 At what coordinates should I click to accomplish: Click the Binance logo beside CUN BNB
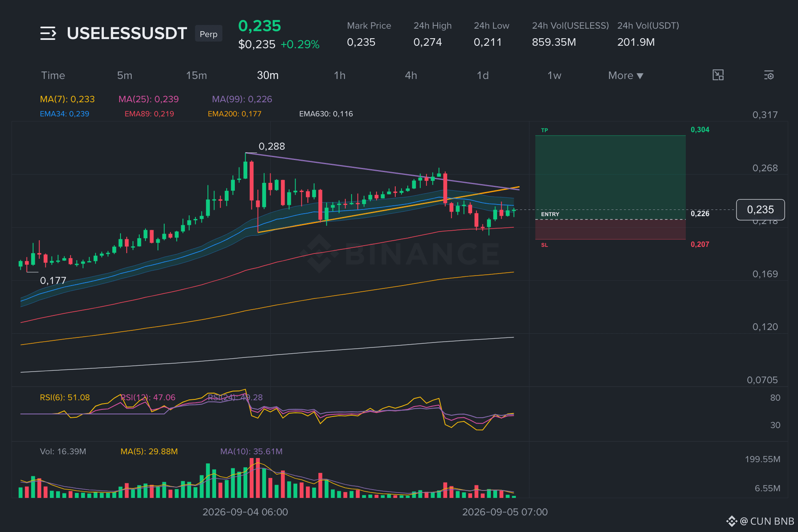[731, 521]
